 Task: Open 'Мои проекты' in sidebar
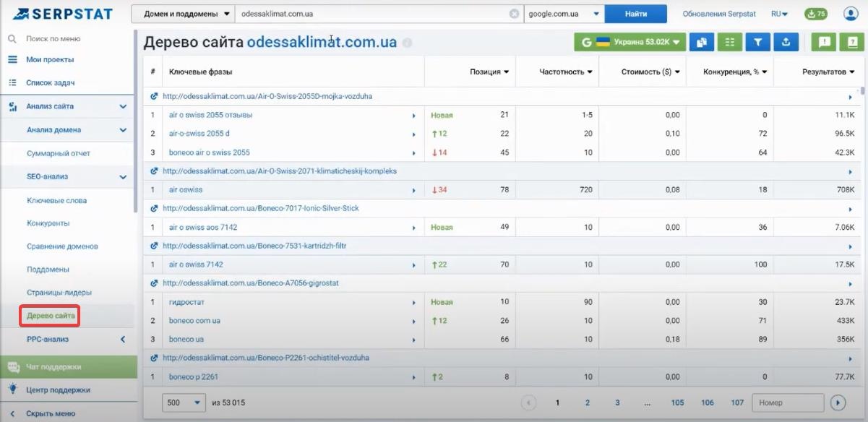[50, 60]
